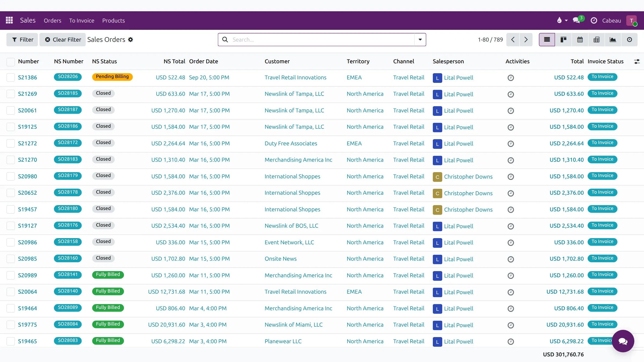Select checkbox for order S19464
The width and height of the screenshot is (644, 362).
pyautogui.click(x=10, y=309)
